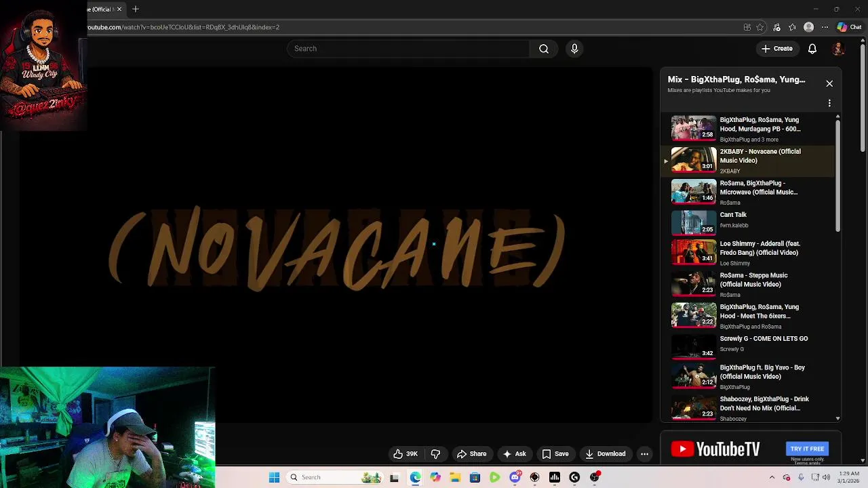Click the Create button

[777, 49]
